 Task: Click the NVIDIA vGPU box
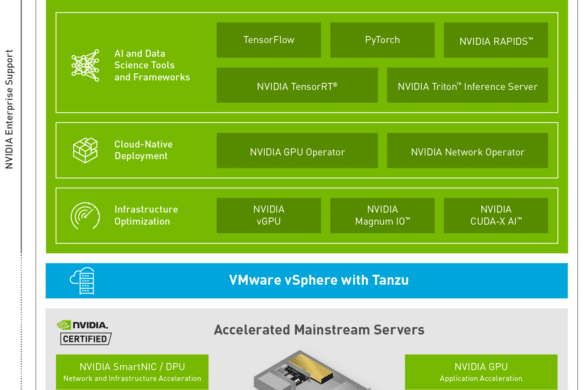[x=269, y=215]
